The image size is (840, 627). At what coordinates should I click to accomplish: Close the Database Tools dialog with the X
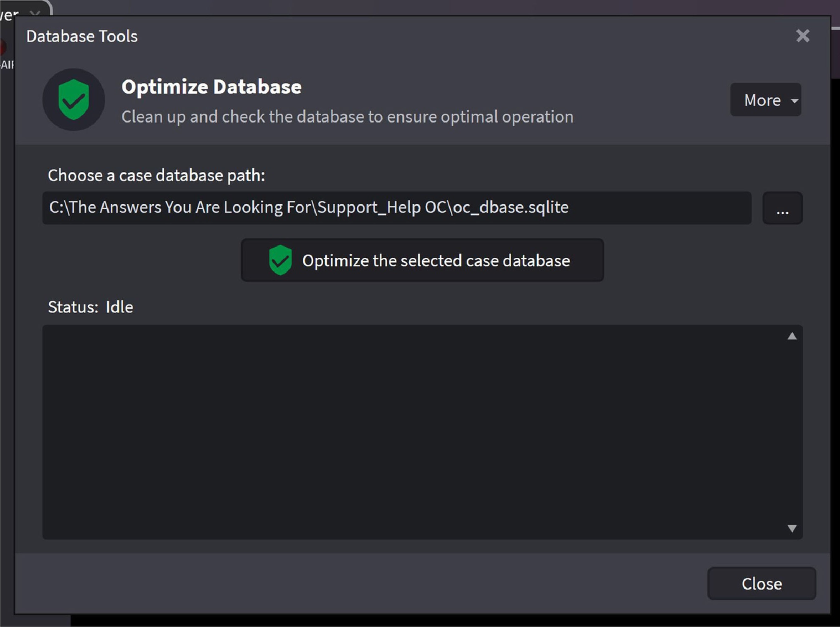tap(802, 36)
